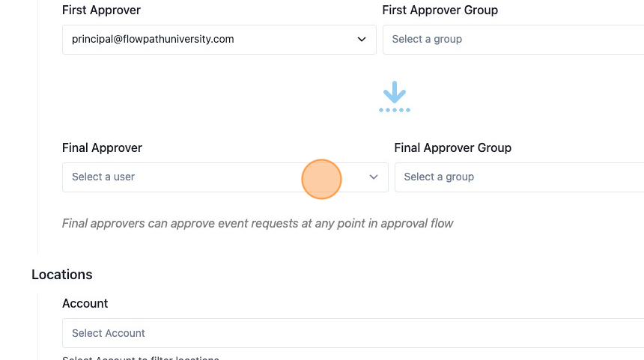The width and height of the screenshot is (644, 360).
Task: Click the Locations section heading
Action: [62, 275]
